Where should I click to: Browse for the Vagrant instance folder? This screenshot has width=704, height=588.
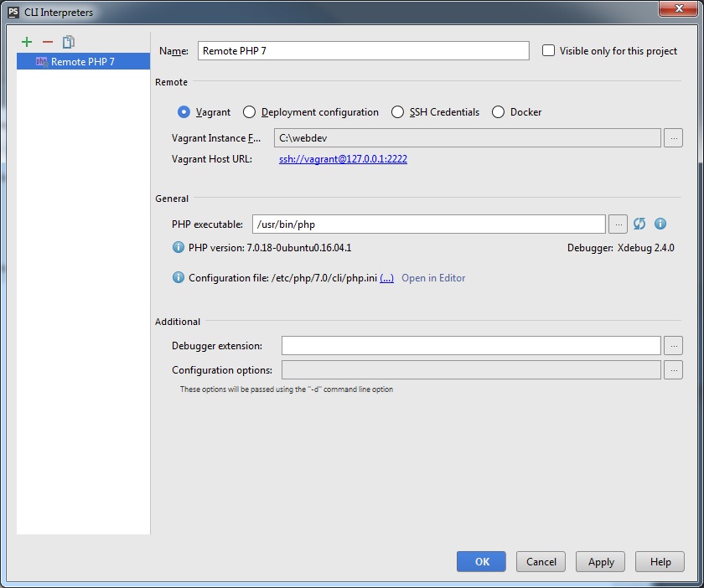point(673,137)
